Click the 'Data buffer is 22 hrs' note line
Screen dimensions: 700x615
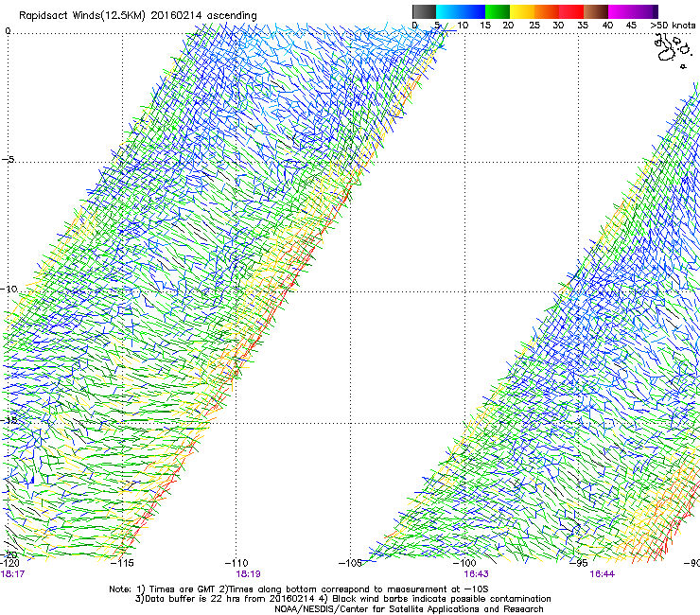tap(342, 599)
